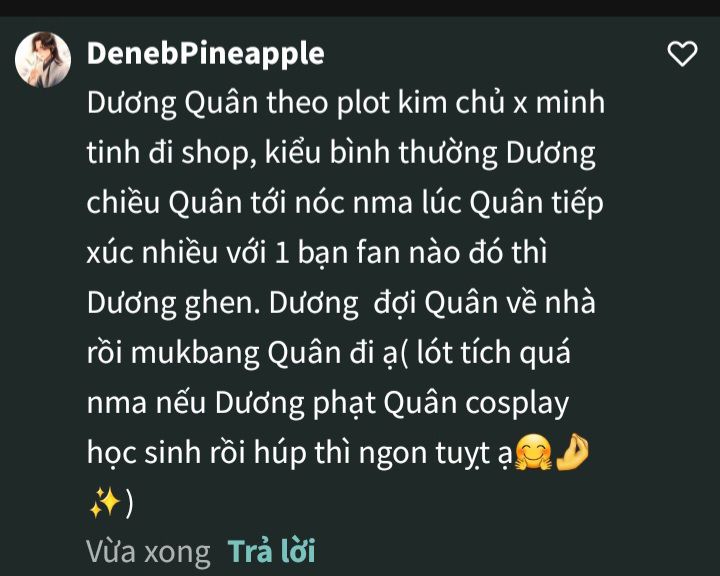The height and width of the screenshot is (576, 720).
Task: Click the word cosplay in the comment
Action: tap(517, 404)
